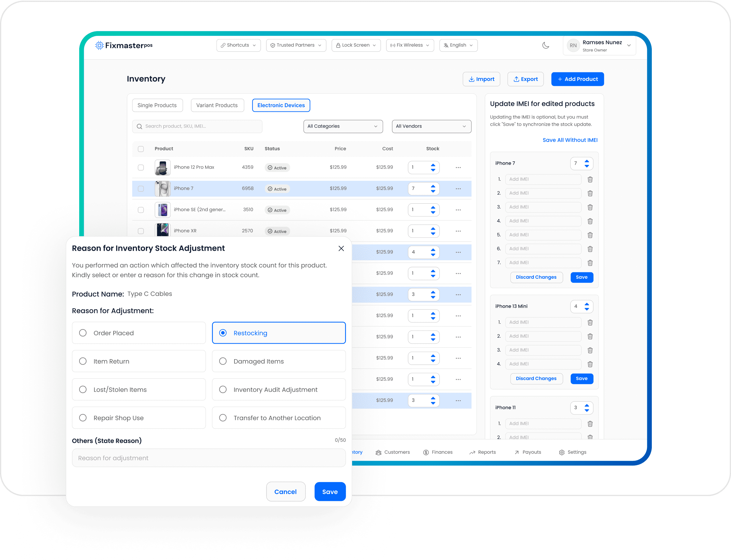Open more options for iPhone 12 Pro Max
731x560 pixels.
coord(458,167)
